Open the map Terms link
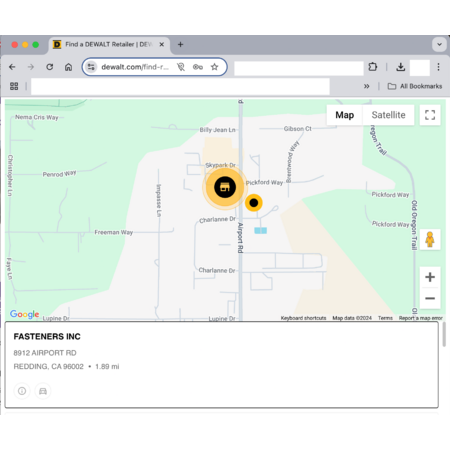Screen dimensions: 450x450 385,318
